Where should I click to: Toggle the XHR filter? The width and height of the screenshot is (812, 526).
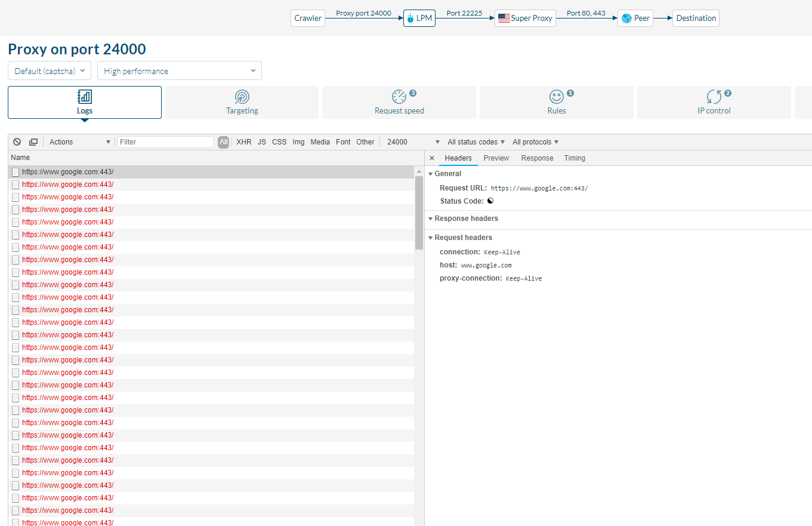(244, 142)
